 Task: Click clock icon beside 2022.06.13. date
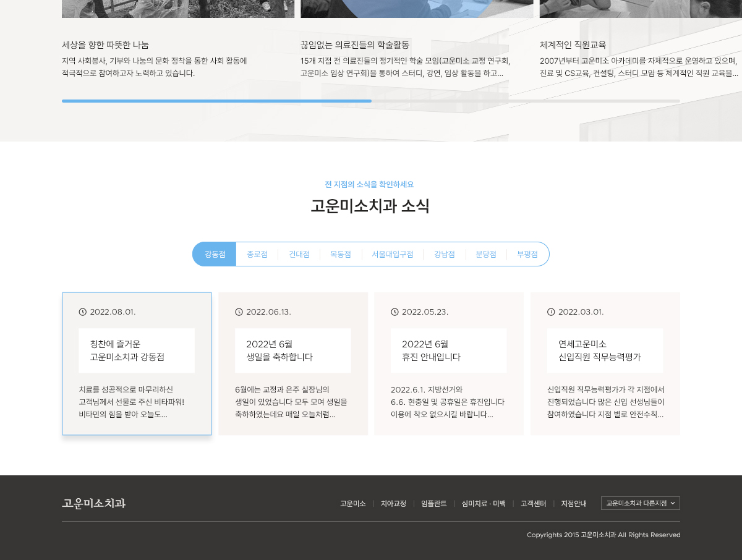click(x=239, y=312)
